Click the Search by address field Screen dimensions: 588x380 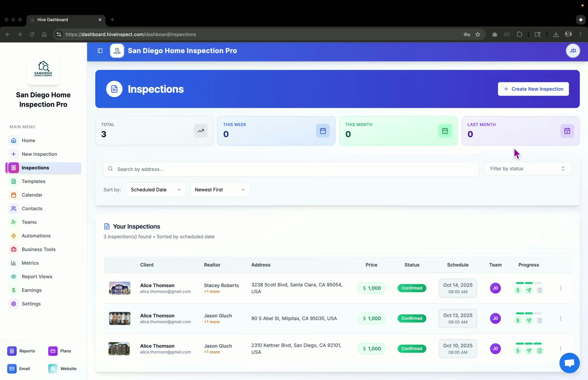(291, 169)
